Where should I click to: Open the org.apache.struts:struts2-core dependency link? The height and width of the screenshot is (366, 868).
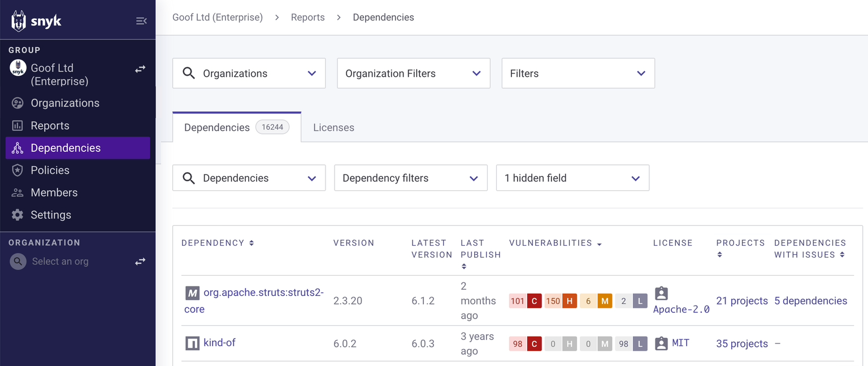click(263, 293)
